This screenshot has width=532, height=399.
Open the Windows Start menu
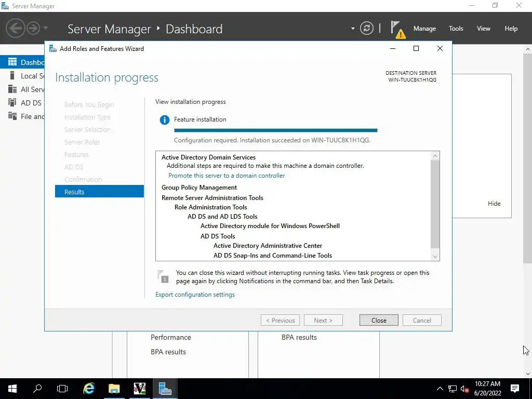[12, 389]
